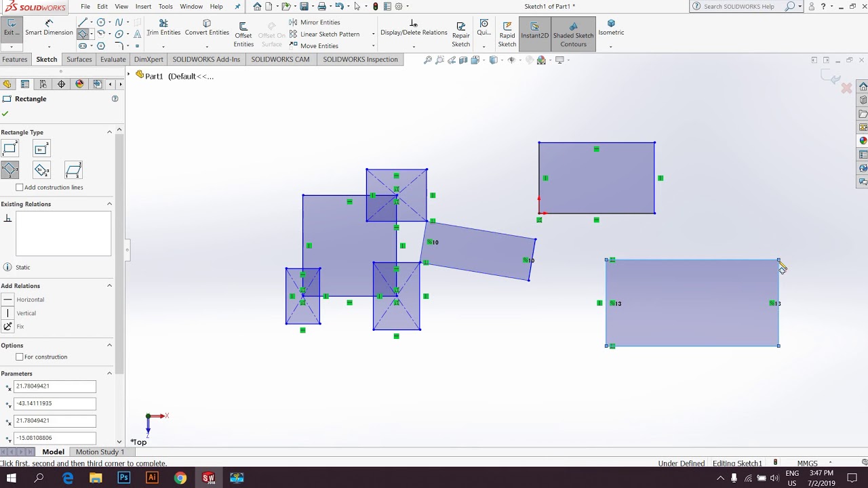Screen dimensions: 868x488
Task: Collapse the Parameters section
Action: (x=109, y=373)
